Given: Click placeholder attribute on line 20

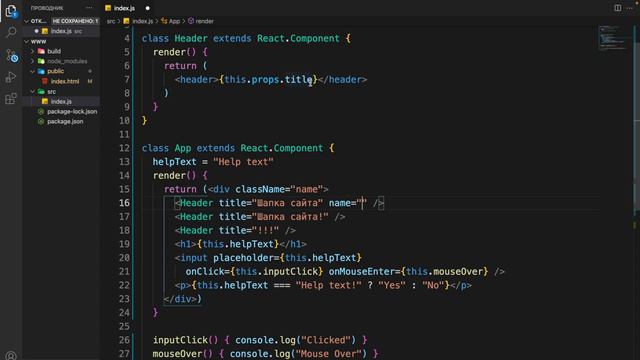Looking at the screenshot, I should (x=287, y=258).
